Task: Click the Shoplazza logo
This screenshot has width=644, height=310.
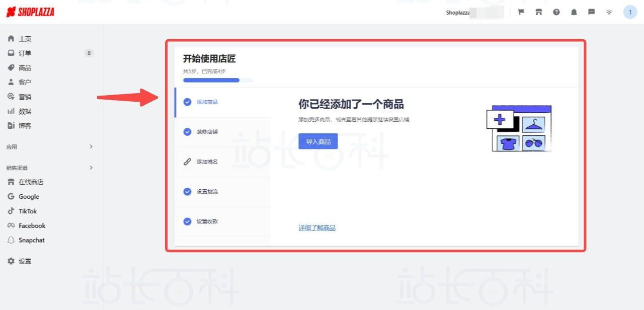Action: (30, 12)
